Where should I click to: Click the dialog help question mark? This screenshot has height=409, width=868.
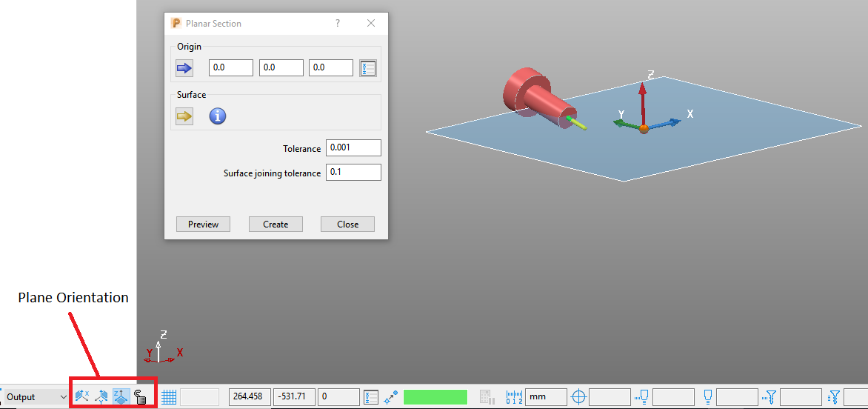(x=338, y=23)
